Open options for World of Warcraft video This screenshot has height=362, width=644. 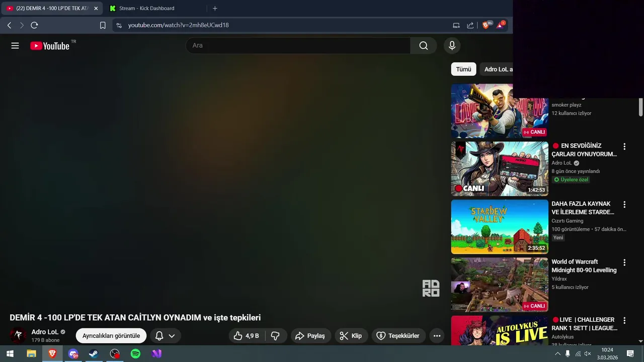[x=624, y=262]
